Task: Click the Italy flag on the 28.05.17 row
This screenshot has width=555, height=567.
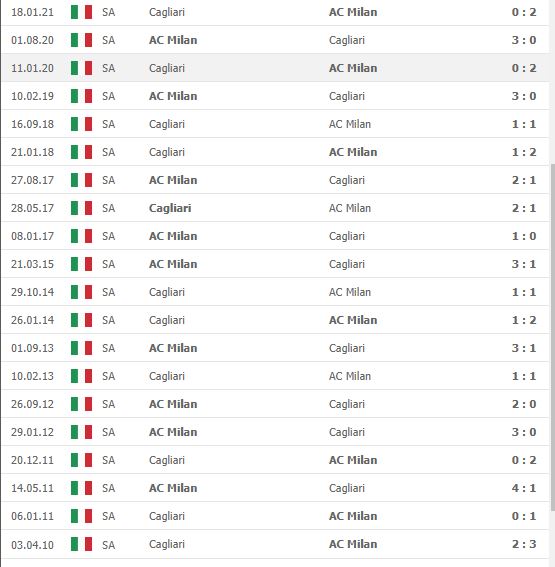Action: pos(81,208)
